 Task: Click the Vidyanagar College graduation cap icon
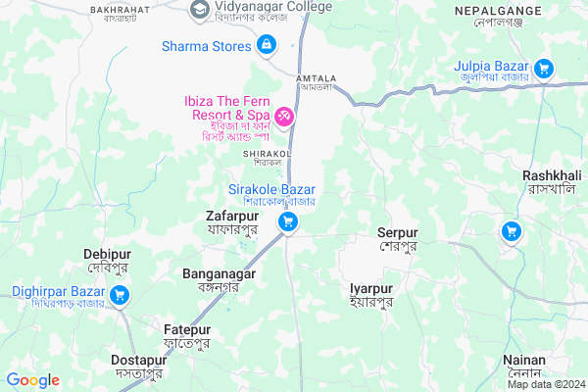tap(200, 10)
